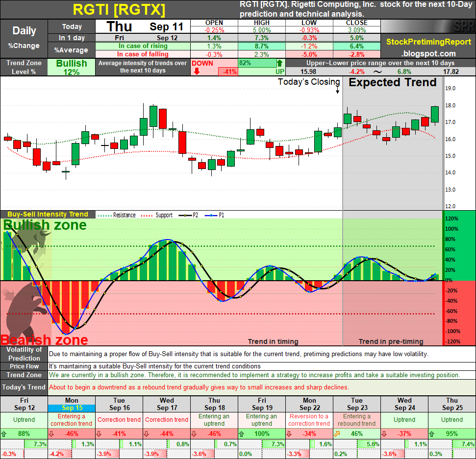Click the -4.2% value under Sep 15
The image size is (476, 459).
tap(56, 454)
